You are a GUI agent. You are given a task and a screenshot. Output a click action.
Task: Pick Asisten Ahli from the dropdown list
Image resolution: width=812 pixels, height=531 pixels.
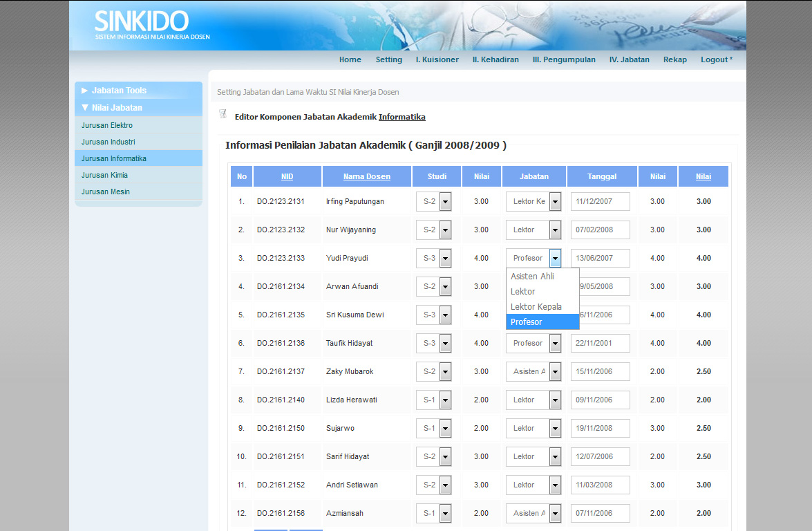[532, 276]
